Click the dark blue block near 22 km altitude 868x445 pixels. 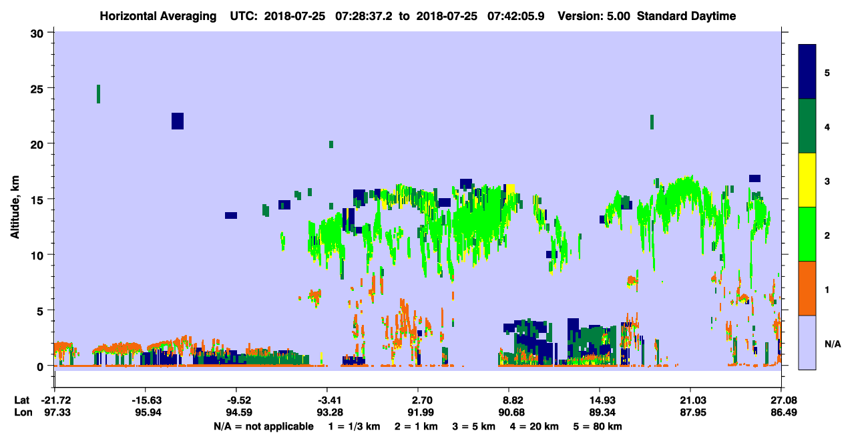(x=177, y=121)
